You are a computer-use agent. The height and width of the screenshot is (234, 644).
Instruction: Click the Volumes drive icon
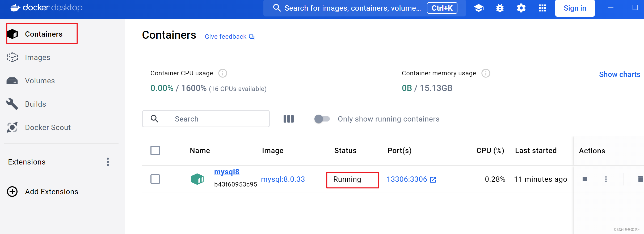tap(12, 81)
